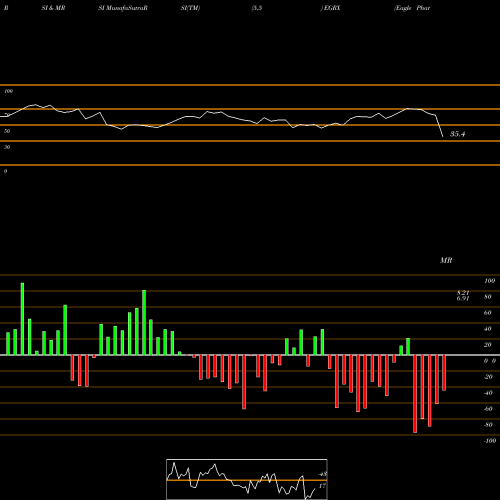Image resolution: width=500 pixels, height=500 pixels.
Task: Click the 48 value in the mini chart
Action: pyautogui.click(x=322, y=474)
